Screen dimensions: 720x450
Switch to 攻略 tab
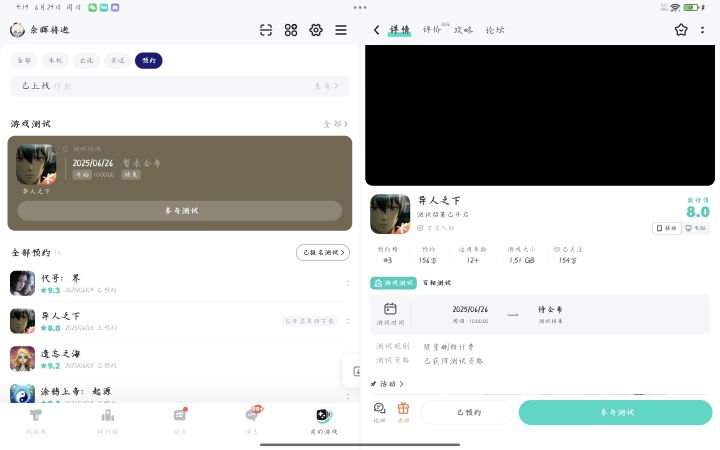click(463, 30)
